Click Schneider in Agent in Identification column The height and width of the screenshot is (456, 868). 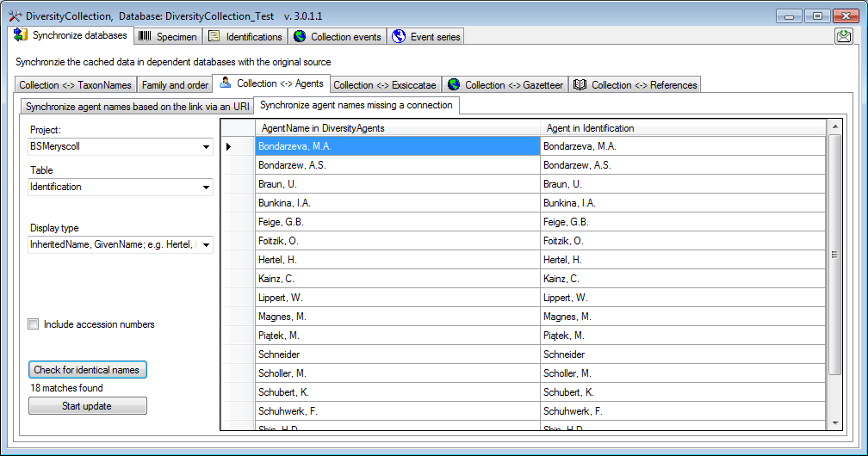pos(683,354)
